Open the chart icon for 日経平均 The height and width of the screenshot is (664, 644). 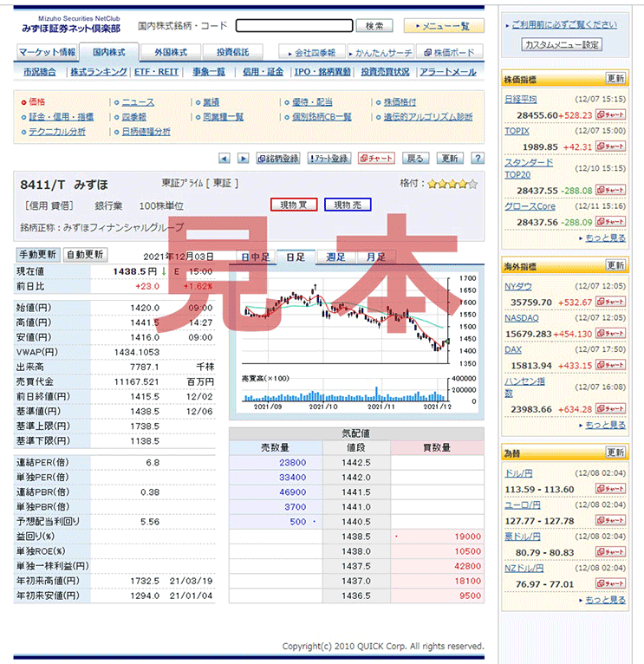point(610,114)
